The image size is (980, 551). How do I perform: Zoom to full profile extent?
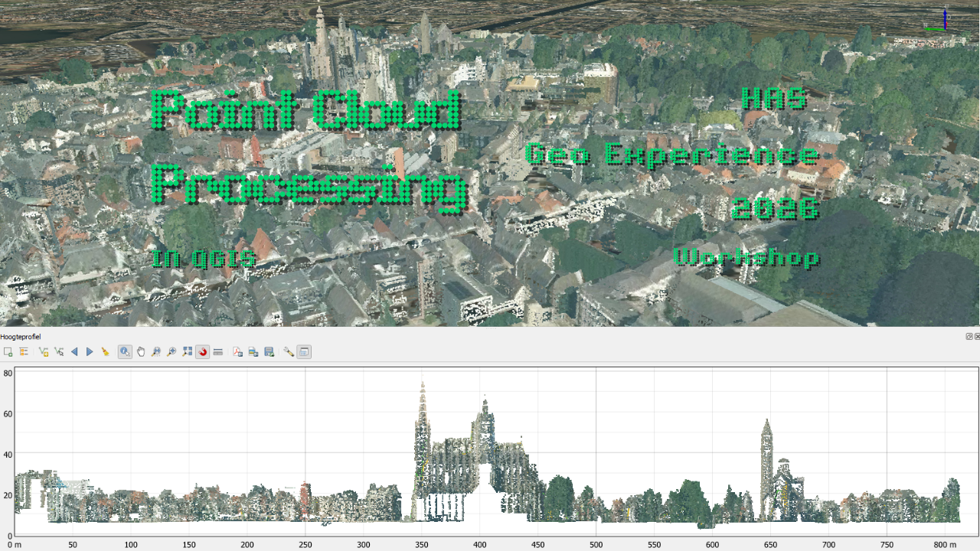(x=188, y=352)
